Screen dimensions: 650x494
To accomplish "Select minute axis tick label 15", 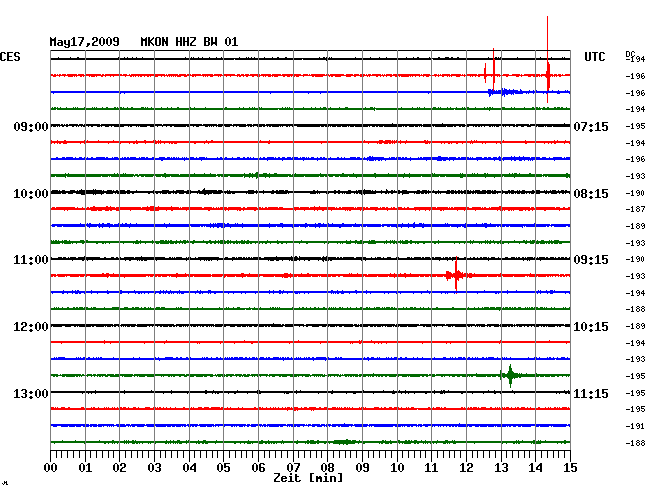I will [x=570, y=467].
